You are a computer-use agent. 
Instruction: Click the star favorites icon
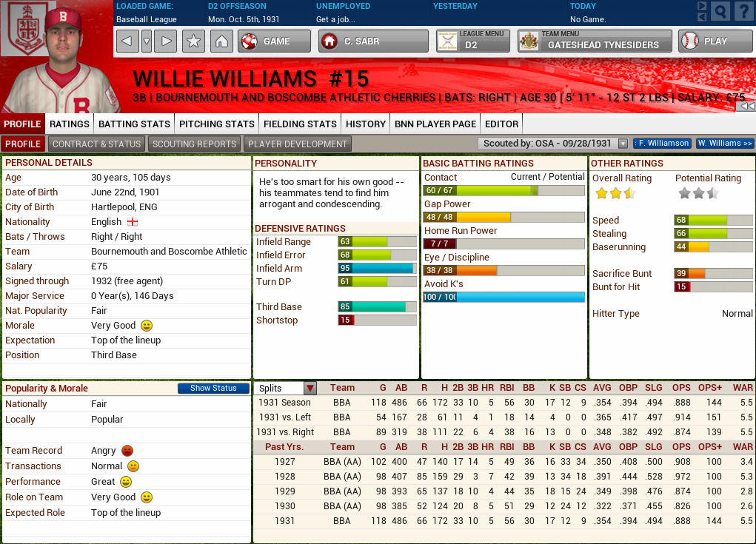(x=193, y=41)
